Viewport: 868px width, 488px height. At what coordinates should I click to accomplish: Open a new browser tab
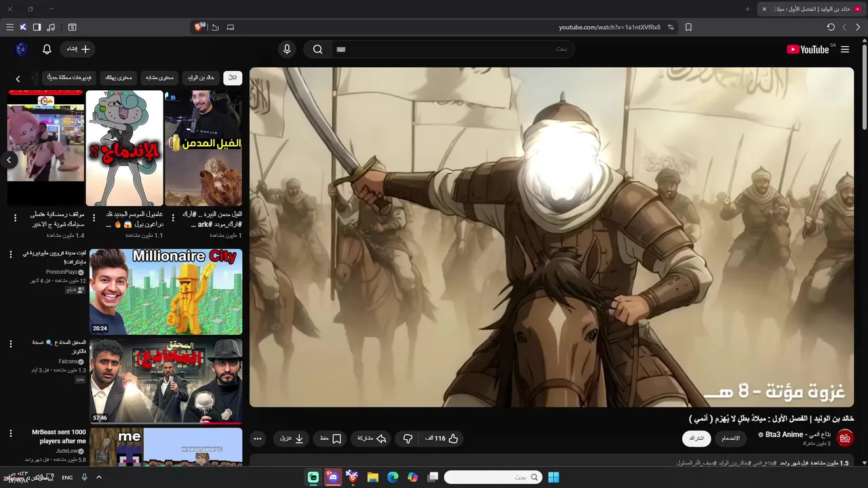coord(747,9)
